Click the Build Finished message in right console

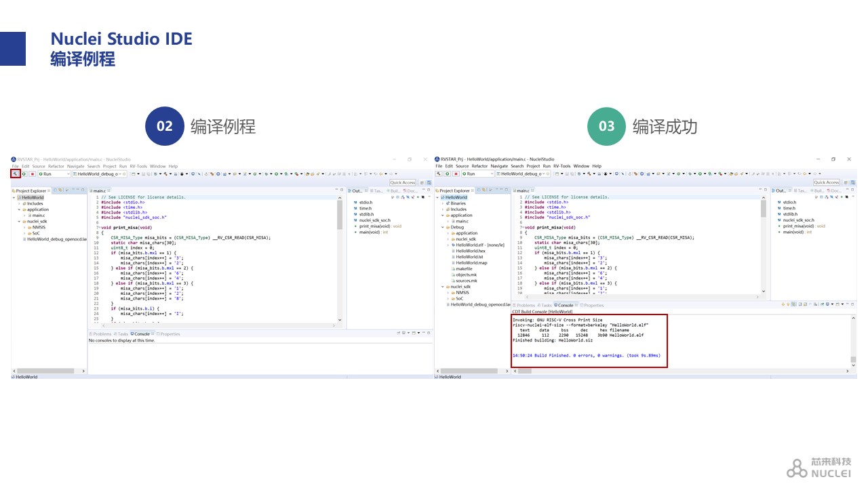click(587, 355)
